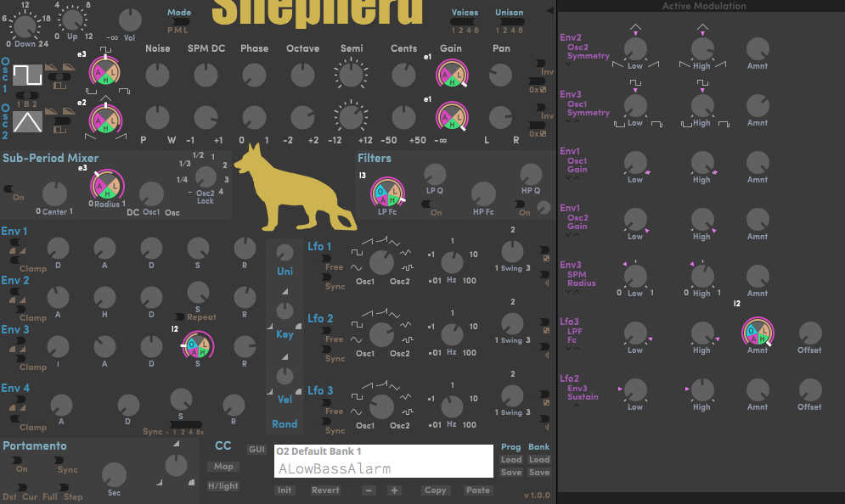
Task: Click Osc 1's first brown shape icon
Action: (x=51, y=67)
